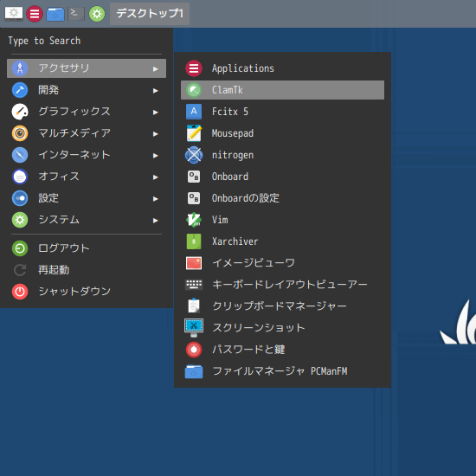
Task: Expand the グラフィックス submenu arrow
Action: [x=156, y=112]
